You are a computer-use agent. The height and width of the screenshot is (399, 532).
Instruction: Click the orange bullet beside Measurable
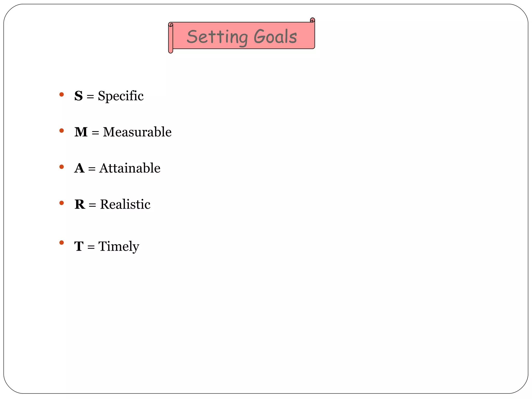pos(62,130)
